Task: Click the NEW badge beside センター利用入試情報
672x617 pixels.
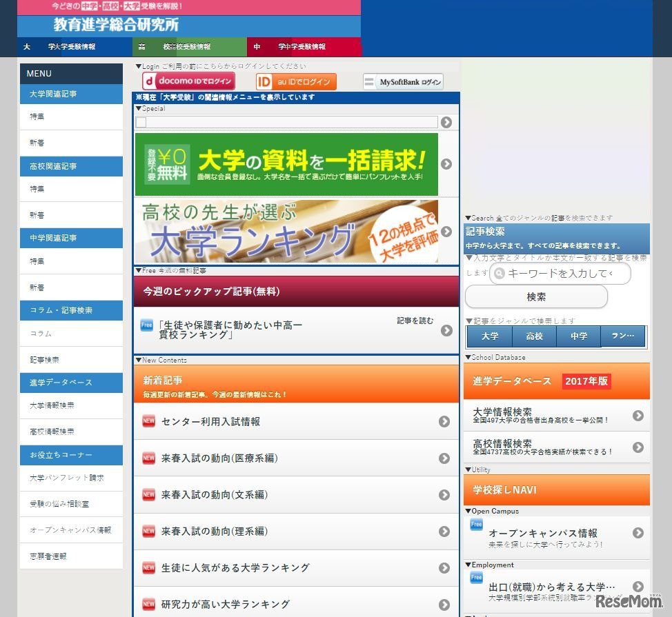Action: 149,421
